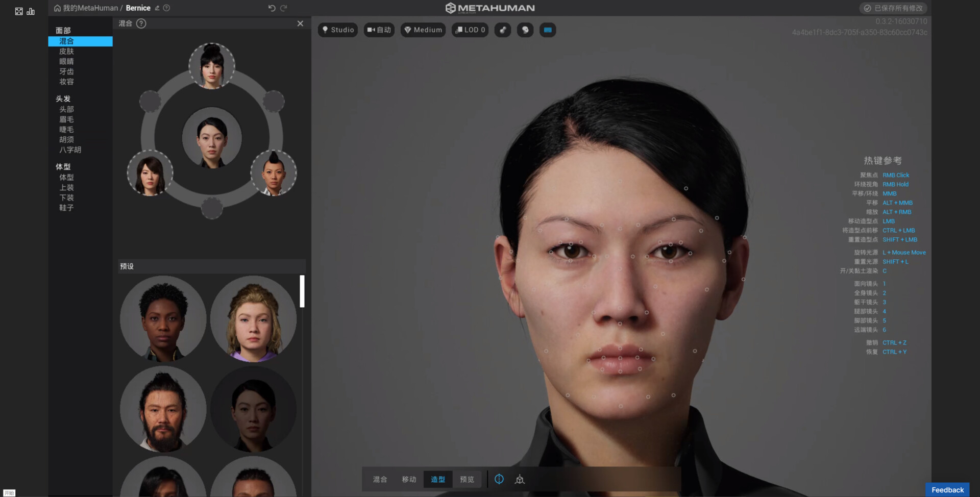980x497 pixels.
Task: Open the MetaHuman home icon
Action: (57, 8)
